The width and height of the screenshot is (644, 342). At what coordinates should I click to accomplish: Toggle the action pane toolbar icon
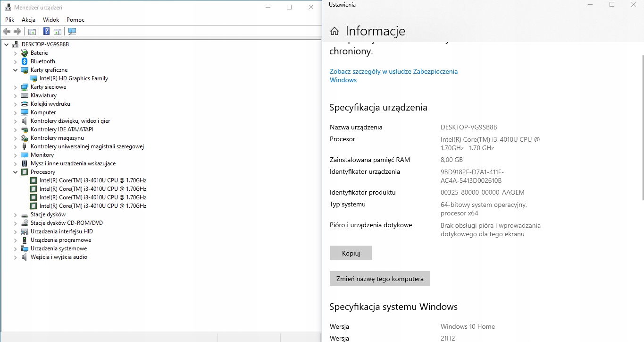point(58,32)
